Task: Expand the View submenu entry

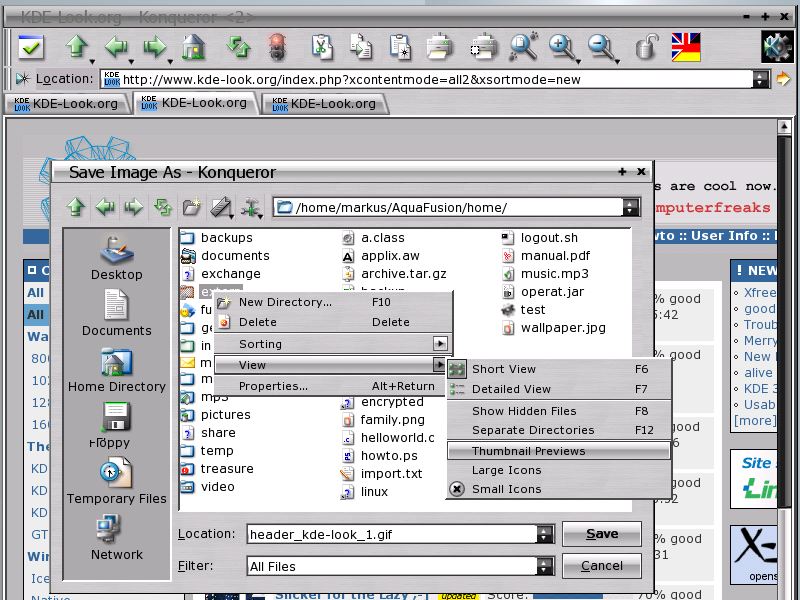Action: click(x=333, y=365)
